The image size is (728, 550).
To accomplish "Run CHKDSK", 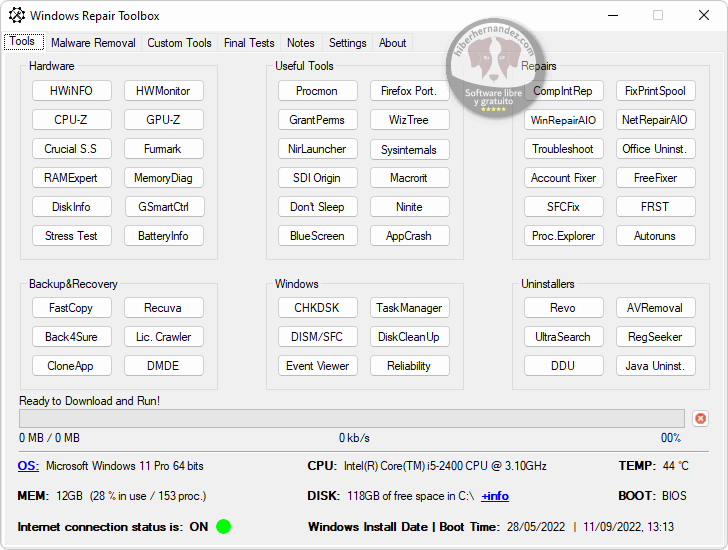I will [x=318, y=308].
